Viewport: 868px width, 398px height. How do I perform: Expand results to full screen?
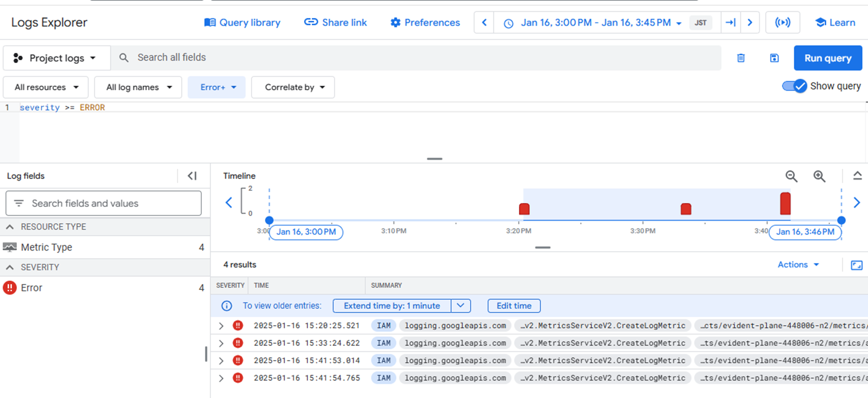coord(856,265)
